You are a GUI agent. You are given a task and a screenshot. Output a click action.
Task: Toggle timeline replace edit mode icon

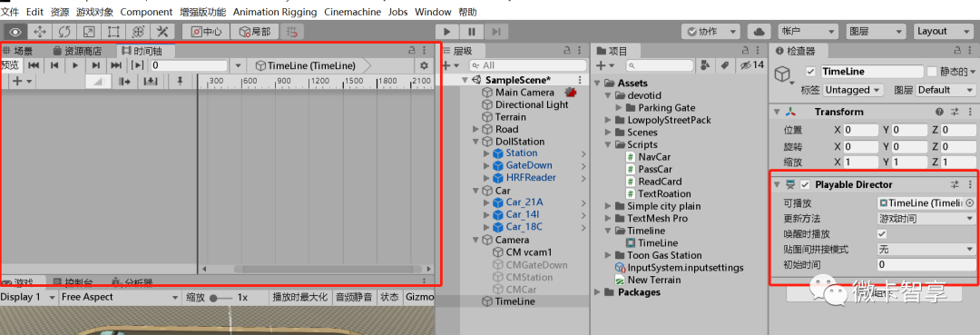pos(150,81)
